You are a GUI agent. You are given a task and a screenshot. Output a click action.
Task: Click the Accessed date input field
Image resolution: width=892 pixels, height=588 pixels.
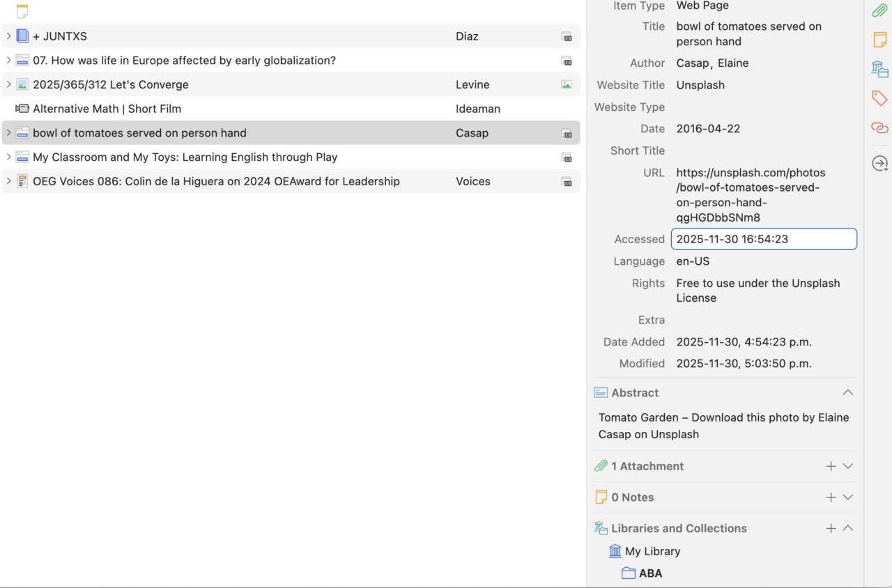763,239
